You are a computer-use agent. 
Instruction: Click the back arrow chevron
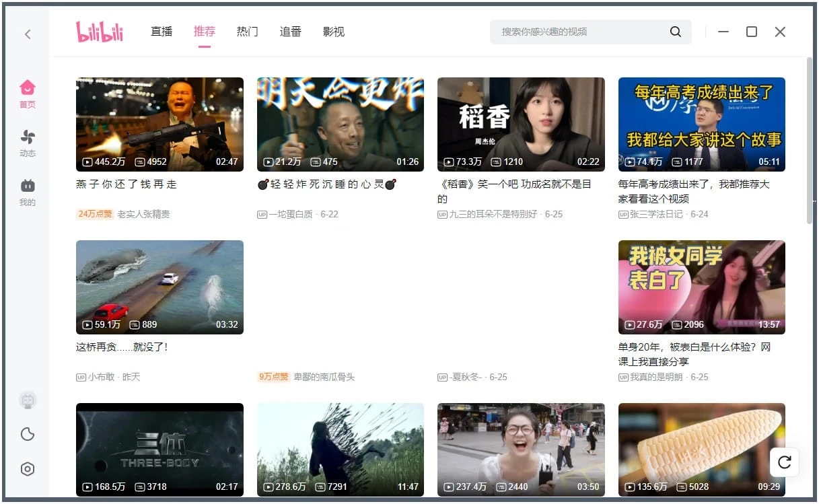tap(28, 34)
